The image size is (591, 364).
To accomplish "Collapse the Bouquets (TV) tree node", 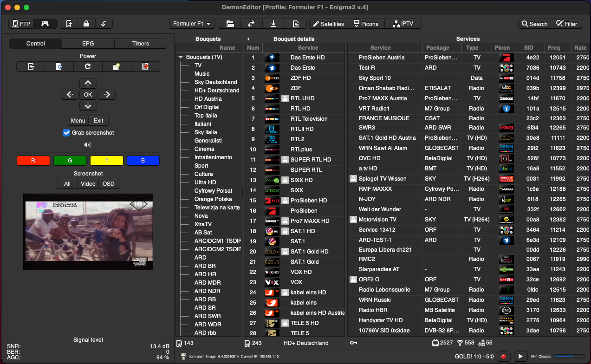I will (181, 58).
